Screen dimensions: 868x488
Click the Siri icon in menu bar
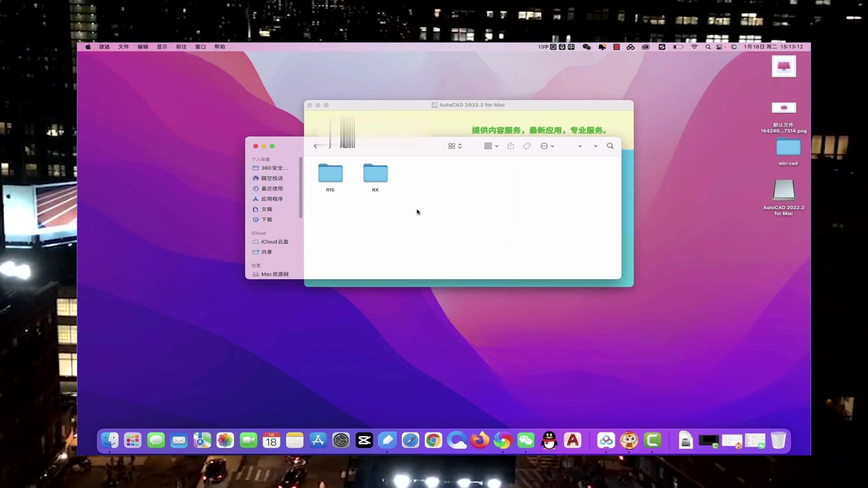tap(734, 47)
